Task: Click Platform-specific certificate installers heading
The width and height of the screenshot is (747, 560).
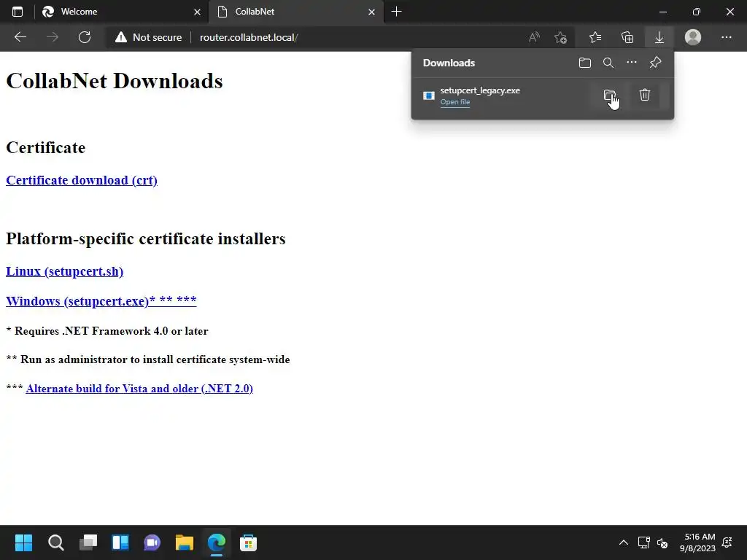Action: (146, 238)
